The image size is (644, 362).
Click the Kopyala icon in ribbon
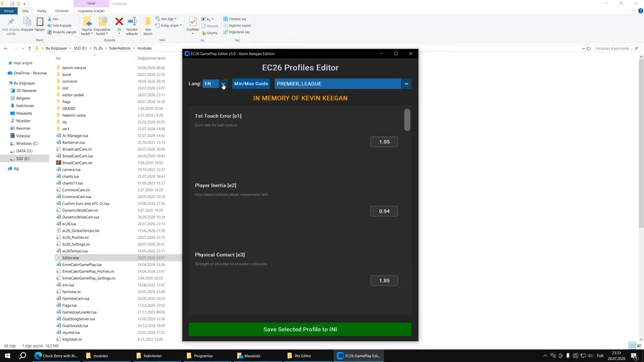27,22
